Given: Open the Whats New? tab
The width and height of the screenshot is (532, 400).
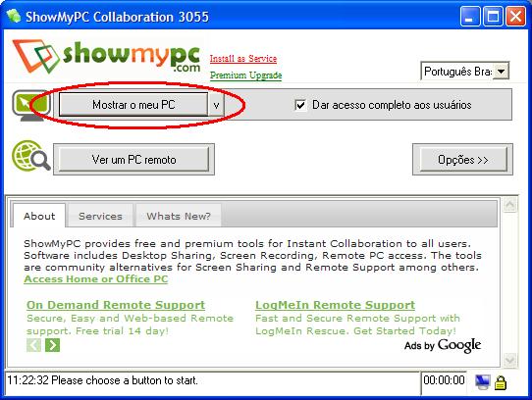Looking at the screenshot, I should [x=179, y=216].
